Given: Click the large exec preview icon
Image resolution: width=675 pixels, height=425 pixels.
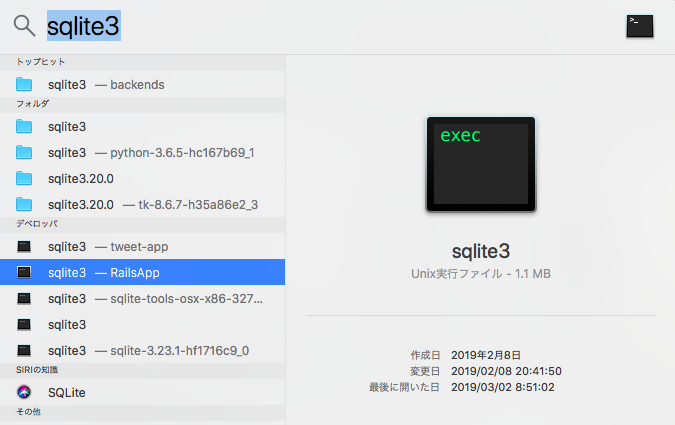Looking at the screenshot, I should [481, 165].
